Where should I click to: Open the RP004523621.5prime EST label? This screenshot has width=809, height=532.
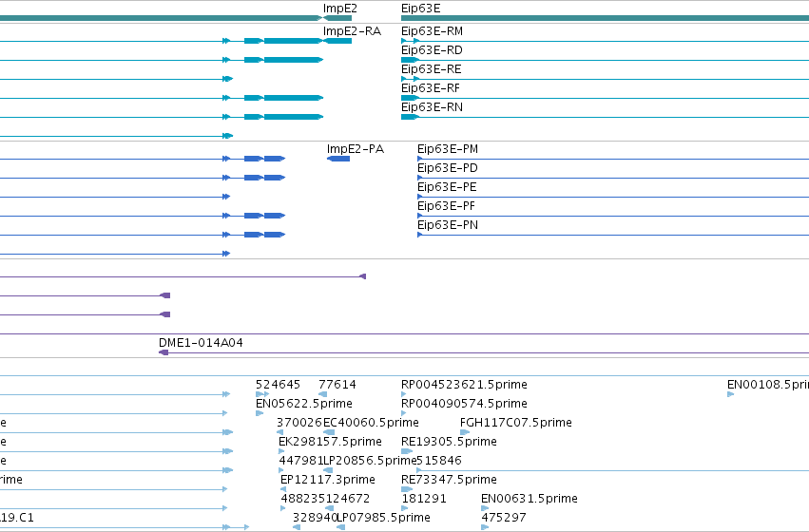pos(464,385)
